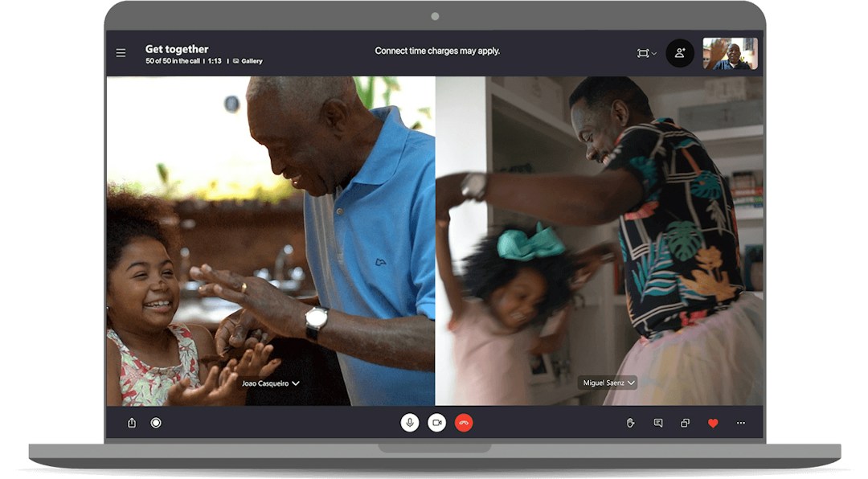The height and width of the screenshot is (479, 868).
Task: Raise your hand
Action: click(x=631, y=423)
